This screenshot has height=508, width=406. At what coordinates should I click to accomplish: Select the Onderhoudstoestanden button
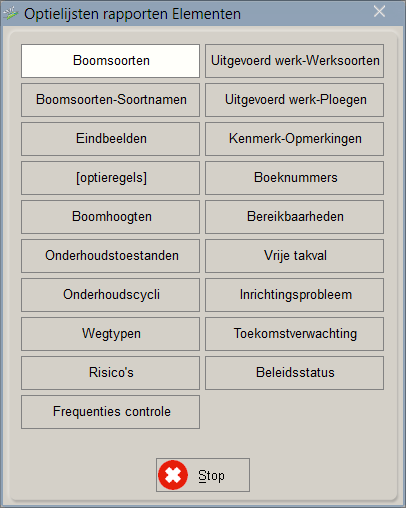point(110,256)
